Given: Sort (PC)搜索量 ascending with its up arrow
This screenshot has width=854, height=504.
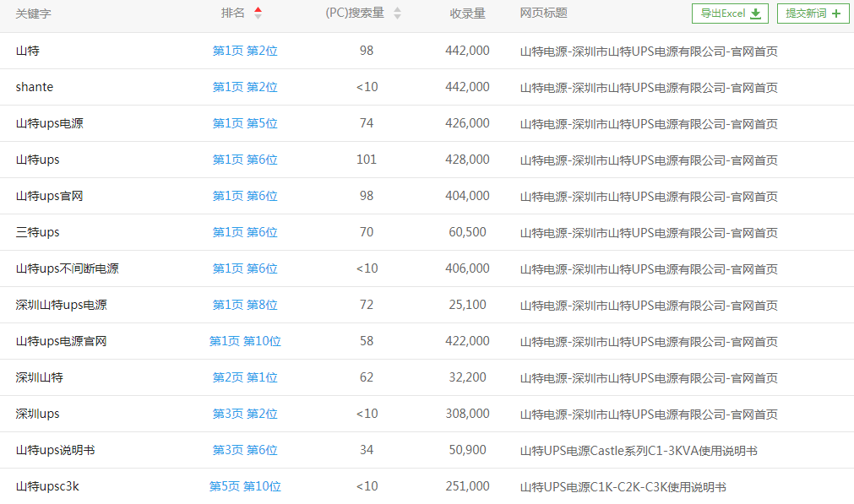Looking at the screenshot, I should tap(397, 10).
